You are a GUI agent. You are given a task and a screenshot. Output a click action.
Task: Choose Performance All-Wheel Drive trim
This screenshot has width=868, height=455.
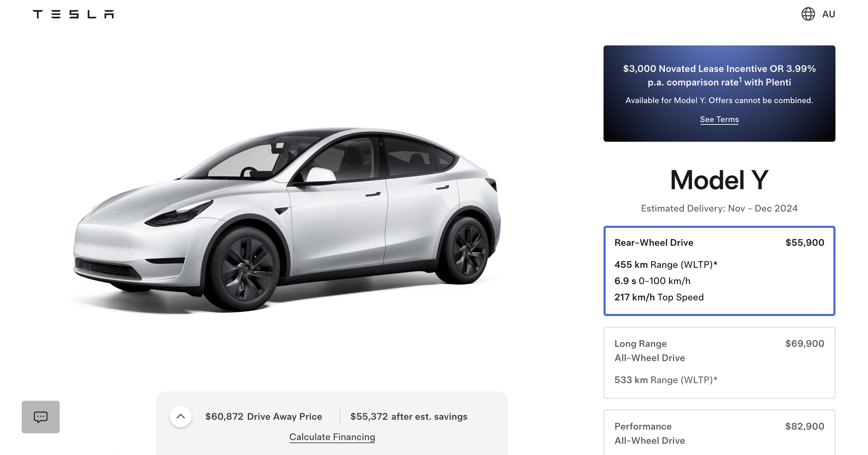point(719,433)
